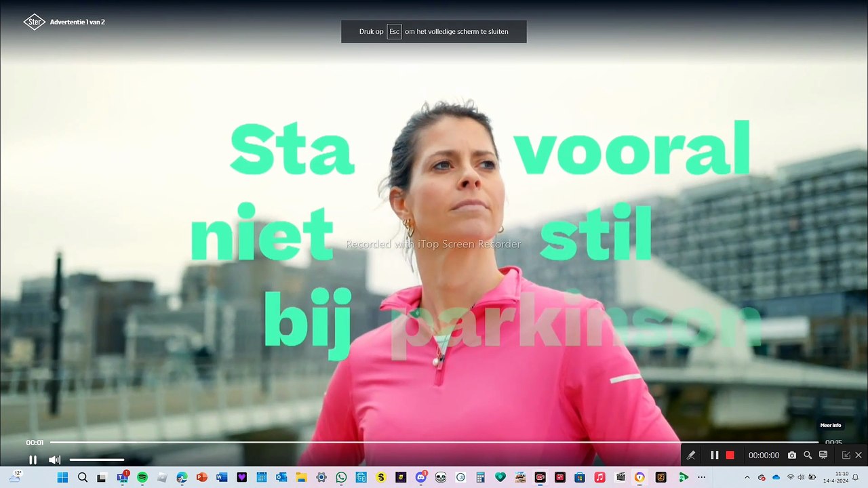Screen dimensions: 868x488
Task: Stop the screen recording with red square
Action: 730,455
